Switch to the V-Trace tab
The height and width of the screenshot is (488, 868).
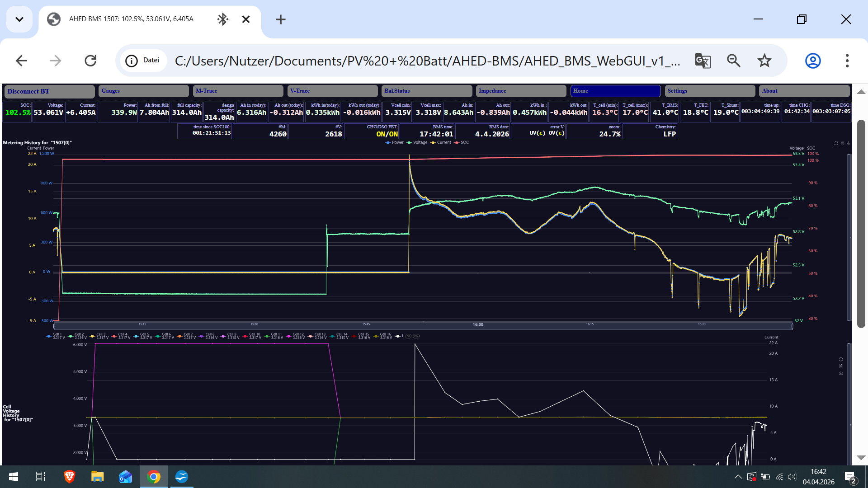[332, 91]
